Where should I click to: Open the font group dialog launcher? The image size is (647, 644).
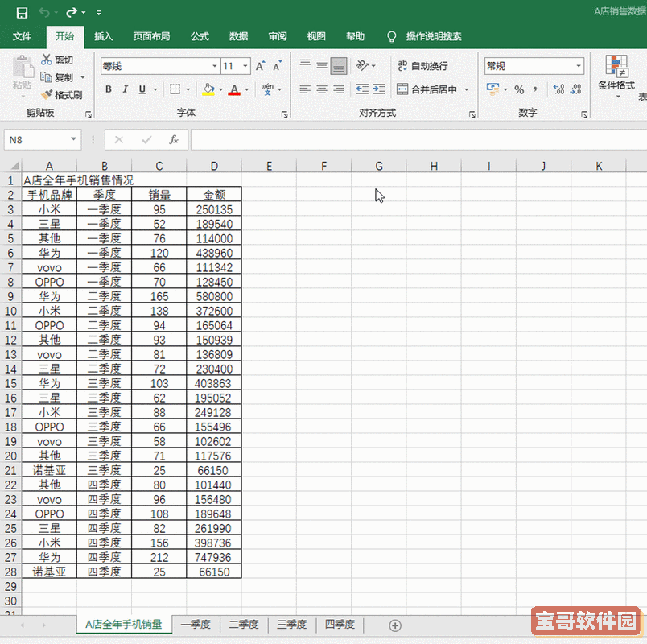284,114
